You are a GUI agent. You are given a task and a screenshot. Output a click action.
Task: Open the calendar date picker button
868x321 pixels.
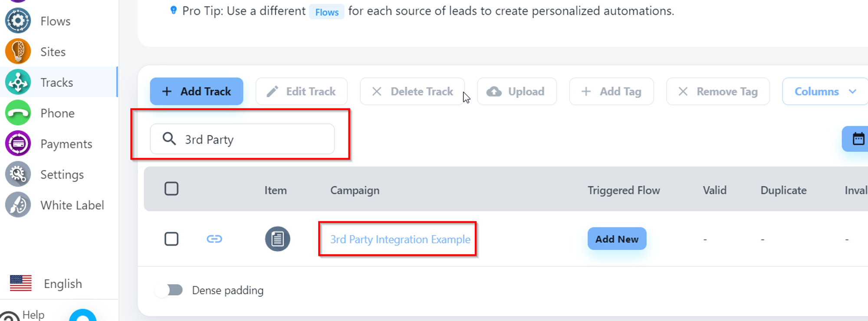click(858, 139)
